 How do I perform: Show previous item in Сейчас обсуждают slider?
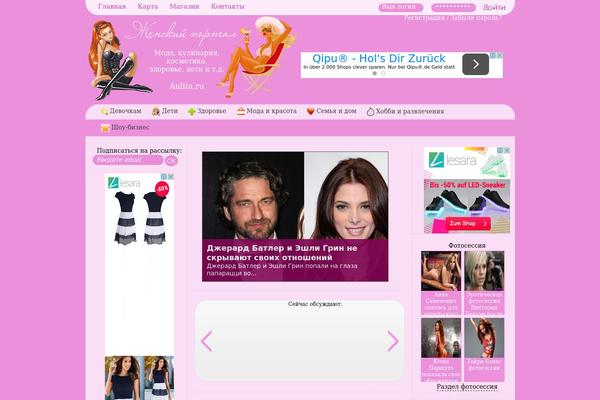click(x=206, y=341)
